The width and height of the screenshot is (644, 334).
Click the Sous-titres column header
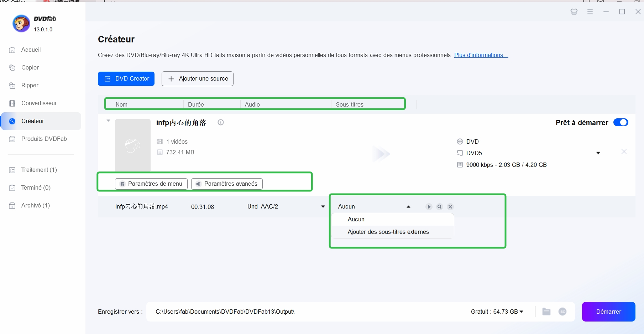[x=349, y=105]
